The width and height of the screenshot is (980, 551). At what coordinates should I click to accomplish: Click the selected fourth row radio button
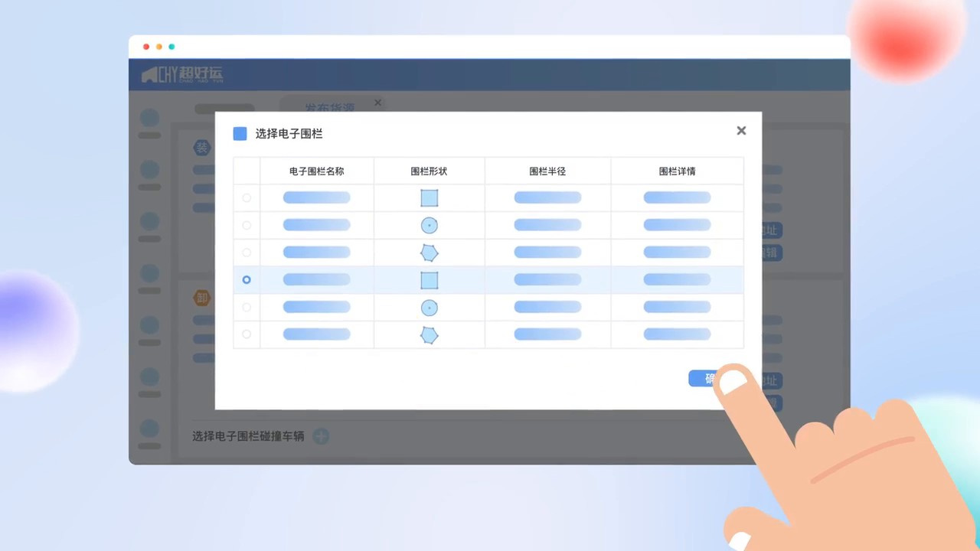click(247, 280)
